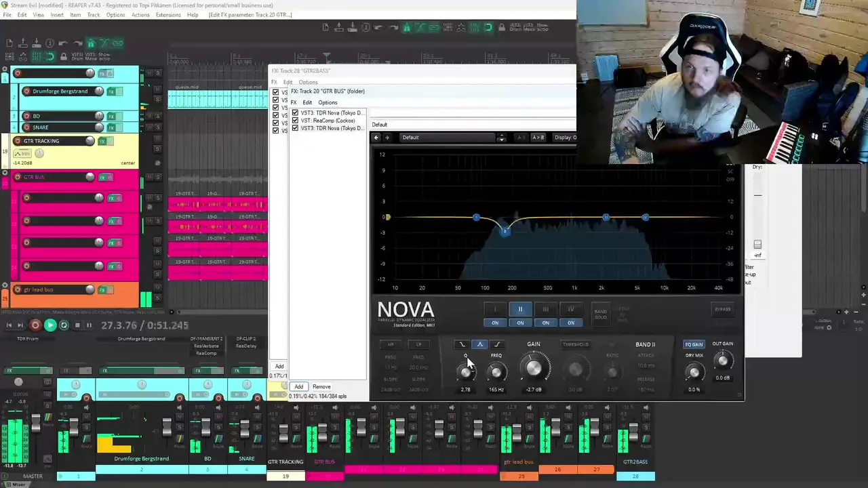
Task: Toggle EQ GAIN button in Nova
Action: tap(694, 344)
